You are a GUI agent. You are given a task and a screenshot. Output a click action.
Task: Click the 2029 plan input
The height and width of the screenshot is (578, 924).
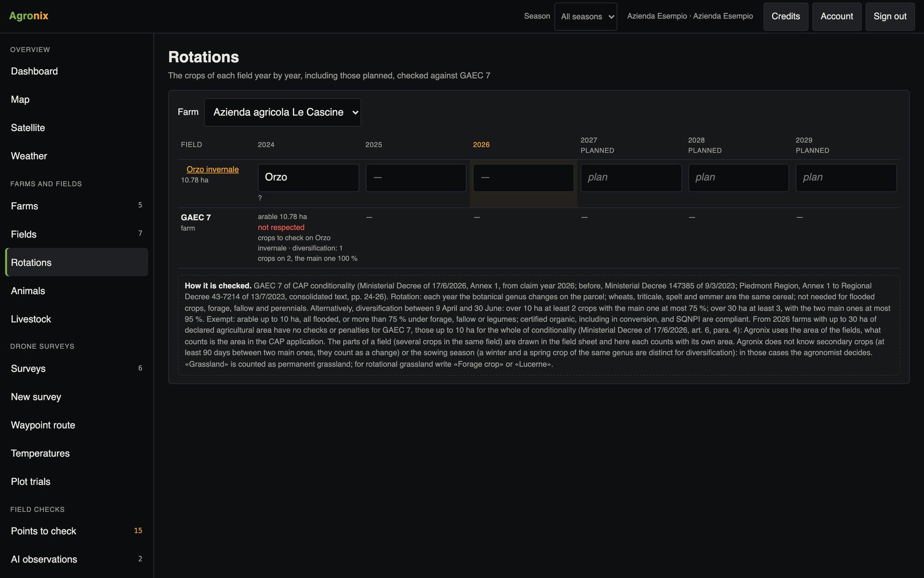tap(846, 178)
